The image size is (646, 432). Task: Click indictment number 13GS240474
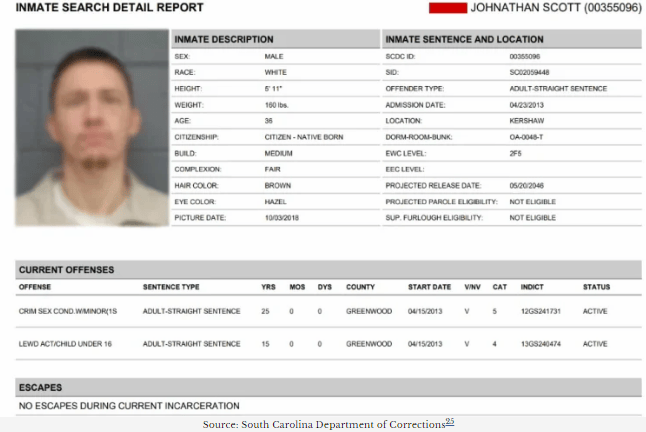541,344
